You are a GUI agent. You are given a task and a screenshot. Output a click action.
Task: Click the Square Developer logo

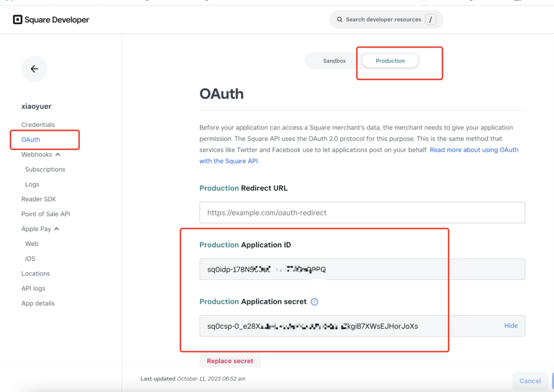[x=51, y=20]
